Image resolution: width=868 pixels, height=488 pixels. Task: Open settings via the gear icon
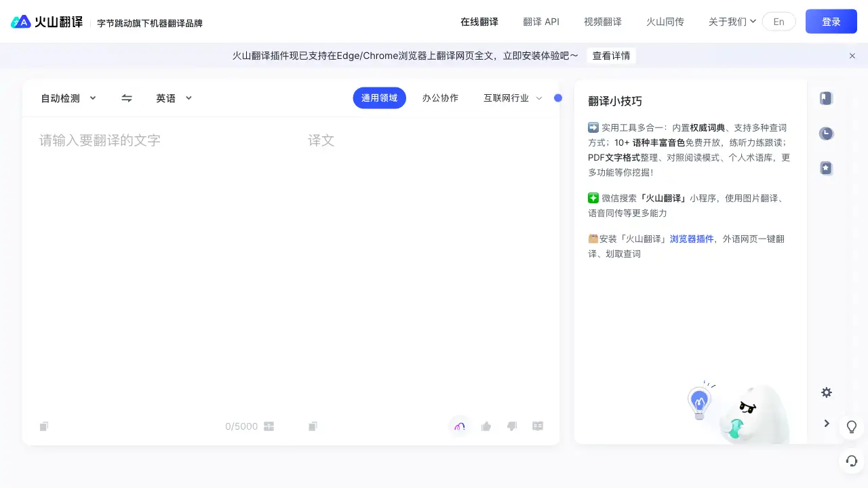[x=826, y=392]
